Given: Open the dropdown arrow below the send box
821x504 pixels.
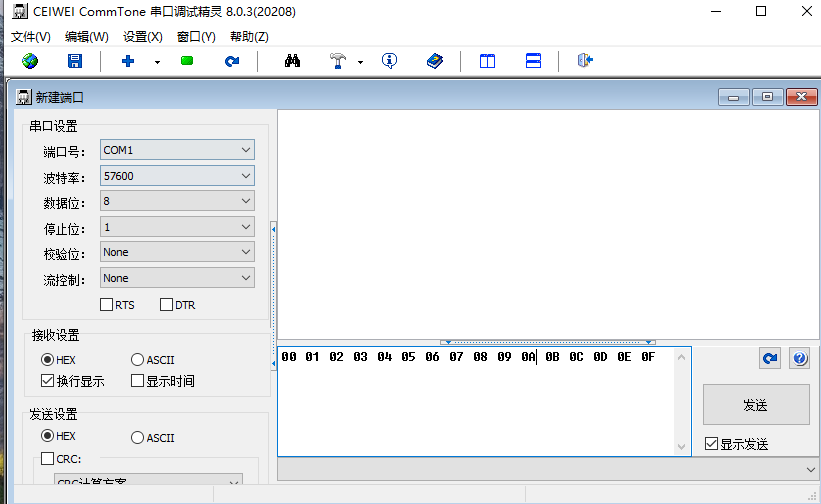Looking at the screenshot, I should click(x=811, y=469).
